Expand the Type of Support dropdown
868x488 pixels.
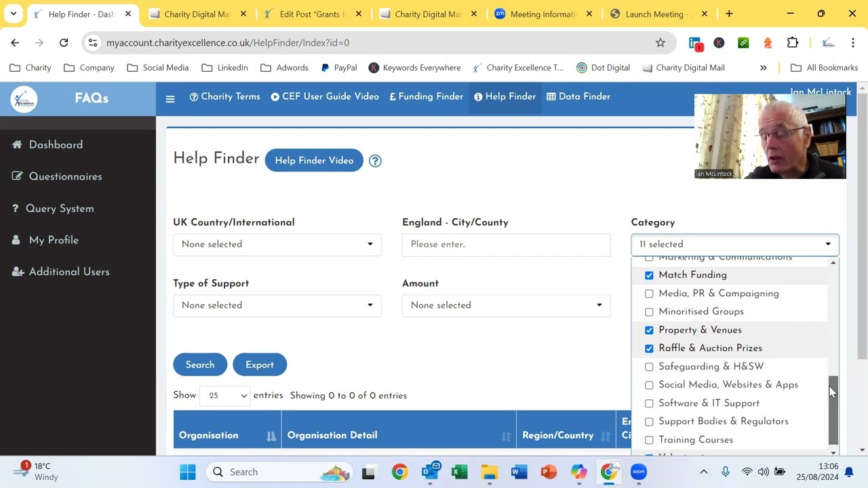[x=277, y=305]
